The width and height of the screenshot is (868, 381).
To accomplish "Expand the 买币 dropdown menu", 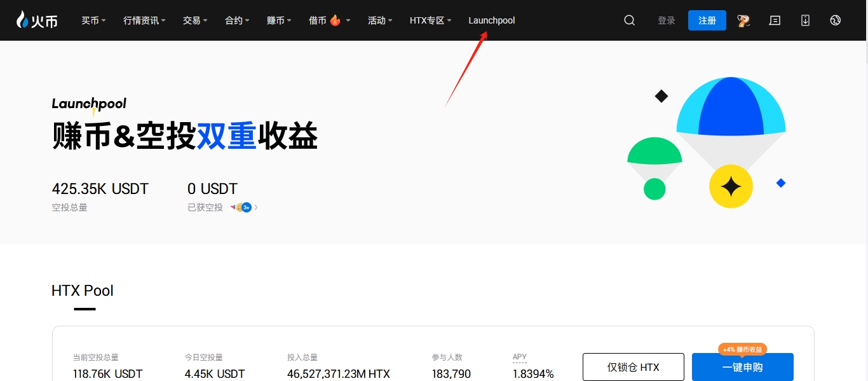I will point(93,20).
